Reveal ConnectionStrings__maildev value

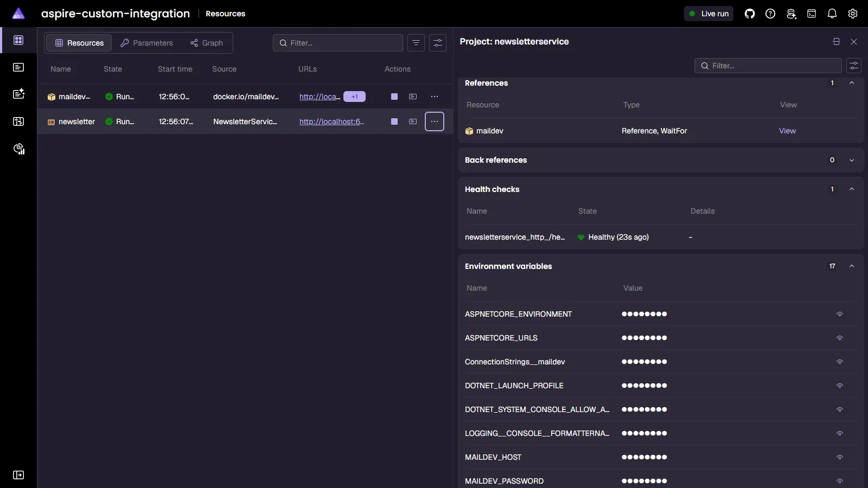click(840, 362)
